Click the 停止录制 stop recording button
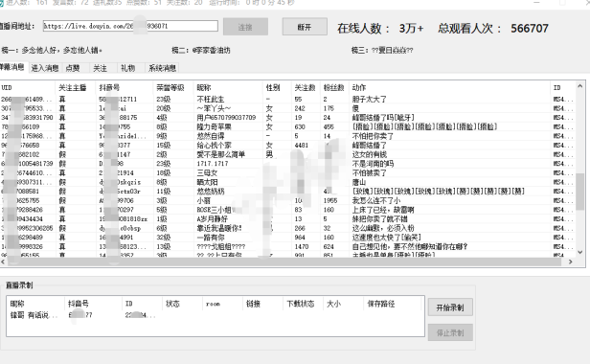 tap(450, 332)
